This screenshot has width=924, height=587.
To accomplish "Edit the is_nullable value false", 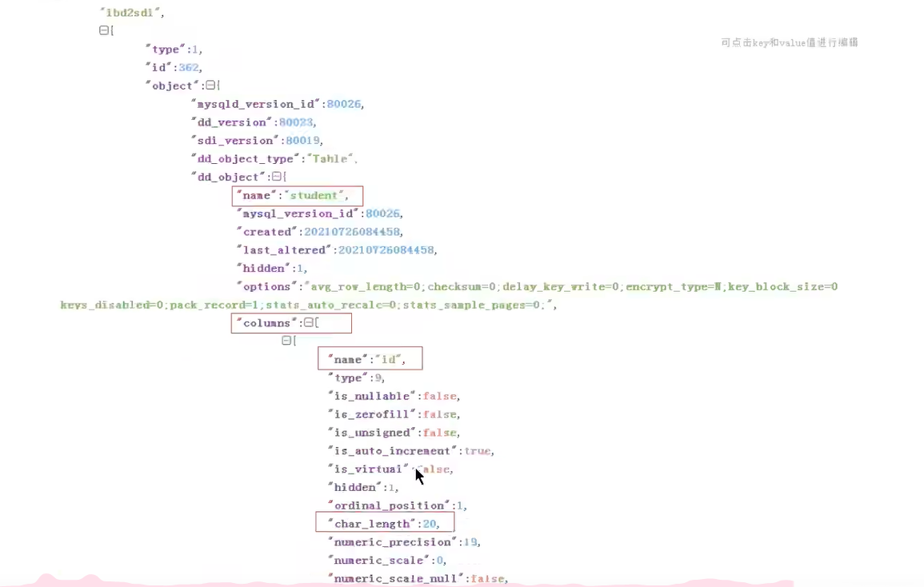I will (x=440, y=397).
